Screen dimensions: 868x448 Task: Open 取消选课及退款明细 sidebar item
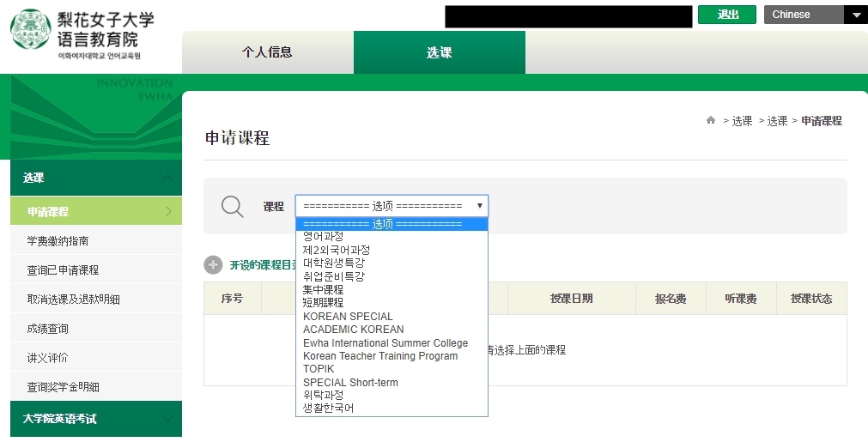[x=96, y=300]
